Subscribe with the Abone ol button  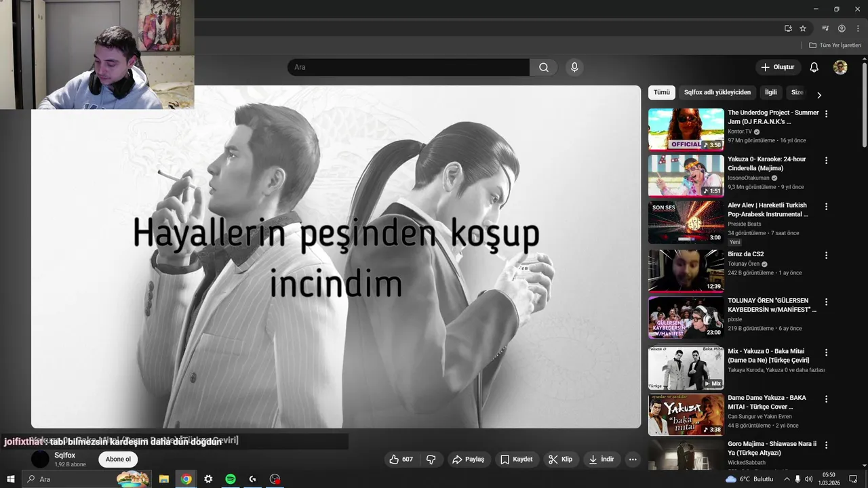point(118,459)
